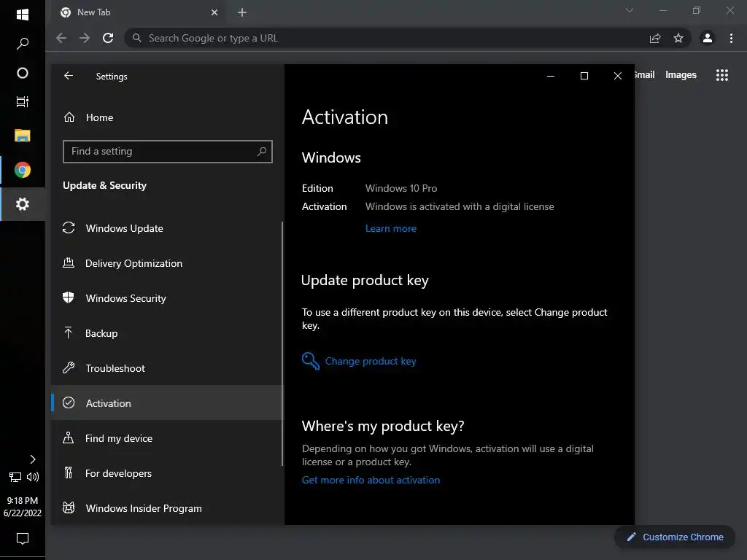Click the Delivery Optimization icon
The image size is (747, 560).
[x=69, y=263]
